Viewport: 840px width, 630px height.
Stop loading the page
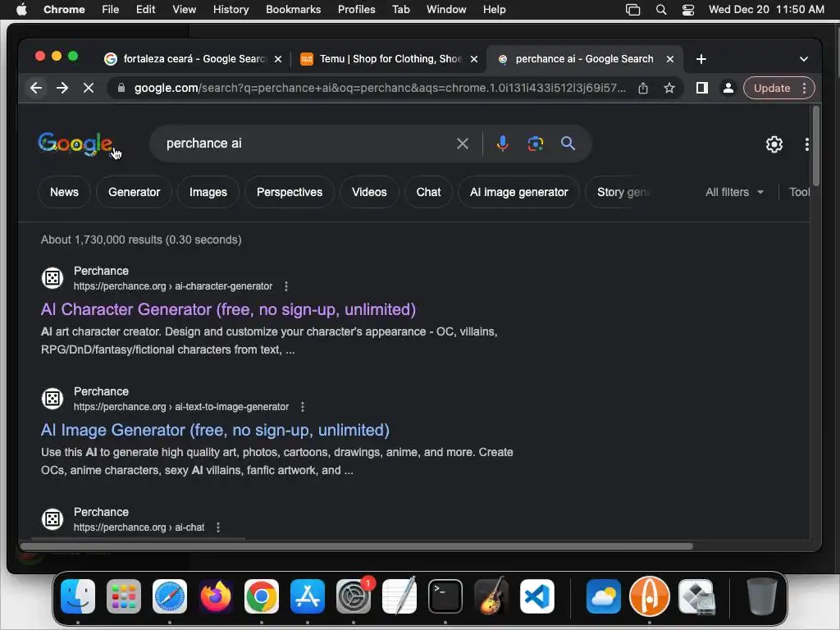click(89, 88)
